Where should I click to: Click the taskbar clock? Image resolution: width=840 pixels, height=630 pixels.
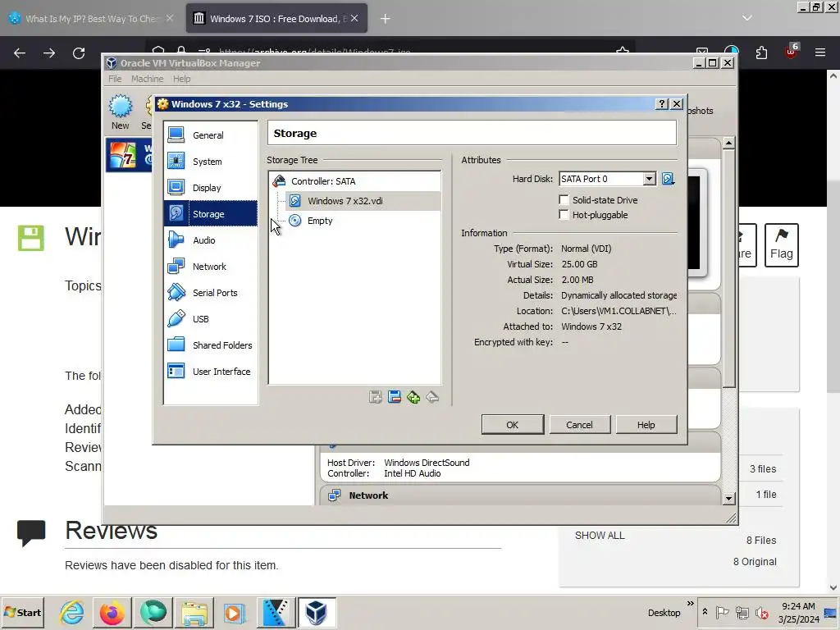tap(798, 612)
